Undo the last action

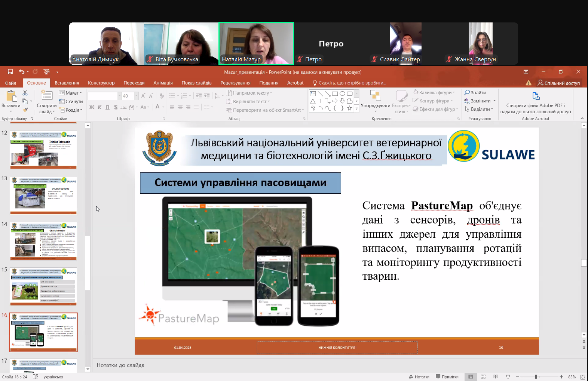[x=22, y=72]
